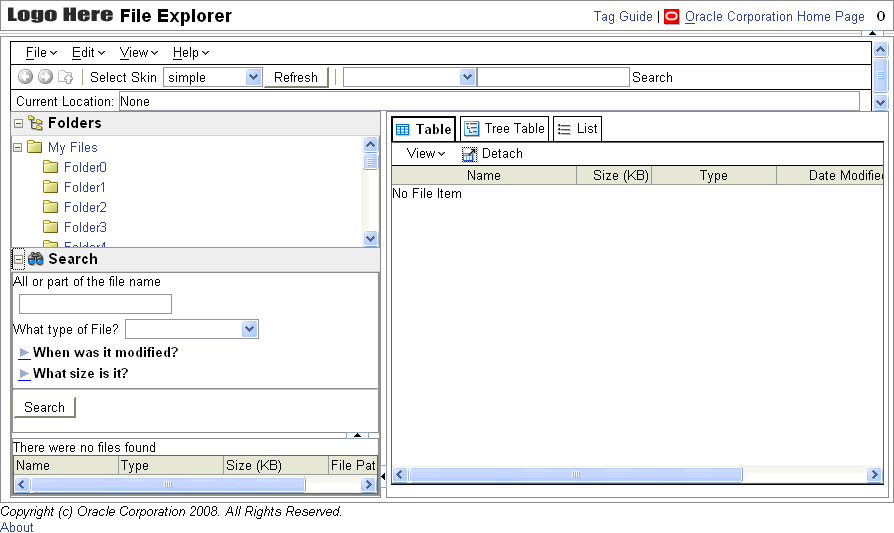This screenshot has width=894, height=533.
Task: Click the binoculars icon in Search panel
Action: pyautogui.click(x=35, y=259)
